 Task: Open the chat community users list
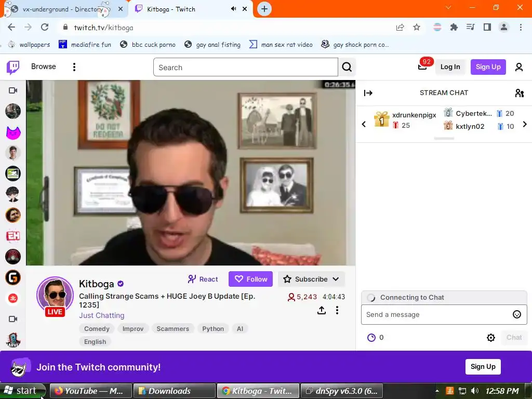pyautogui.click(x=519, y=93)
